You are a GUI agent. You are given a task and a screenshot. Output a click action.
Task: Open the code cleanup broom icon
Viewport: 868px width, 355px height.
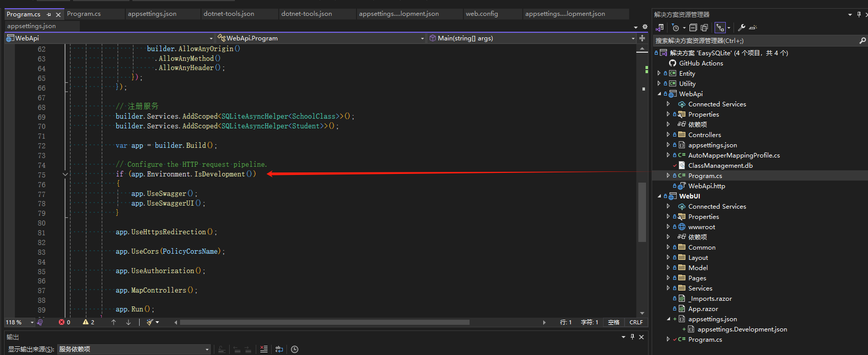150,322
